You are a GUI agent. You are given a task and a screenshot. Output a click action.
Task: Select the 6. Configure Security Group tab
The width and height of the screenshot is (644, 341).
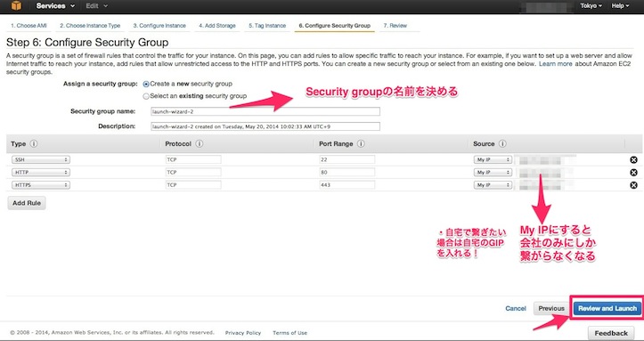click(334, 26)
